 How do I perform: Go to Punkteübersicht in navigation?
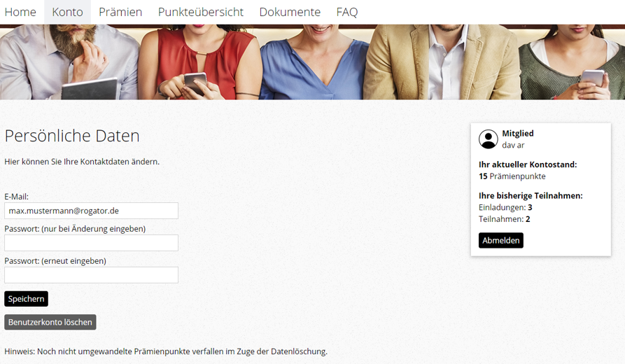click(201, 12)
